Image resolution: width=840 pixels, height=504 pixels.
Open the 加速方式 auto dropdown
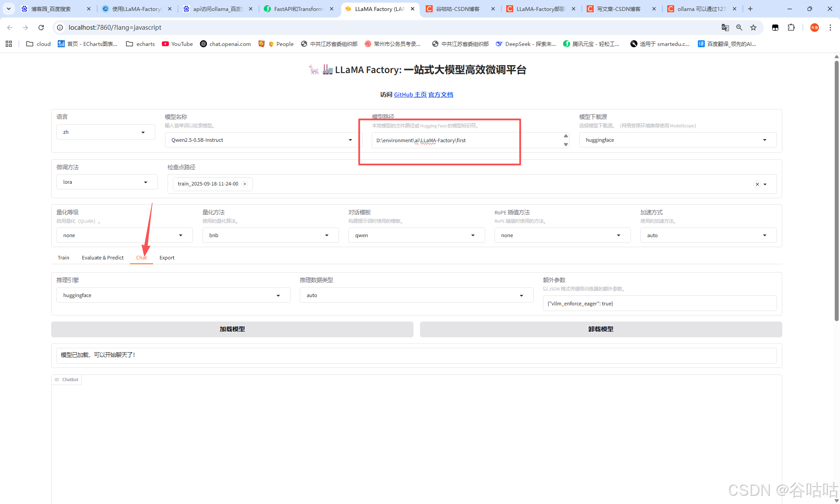click(708, 235)
